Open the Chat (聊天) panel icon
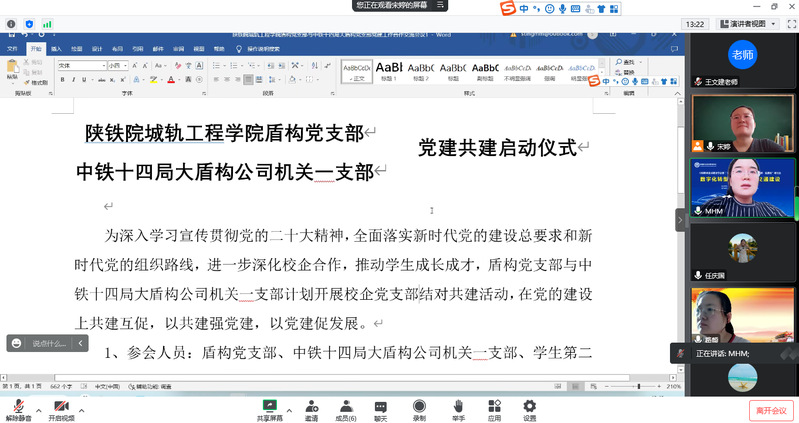This screenshot has height=423, width=799. 380,405
